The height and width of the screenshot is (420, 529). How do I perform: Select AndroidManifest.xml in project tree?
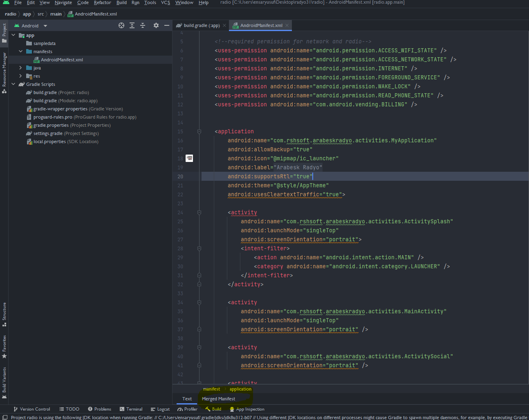(x=62, y=60)
